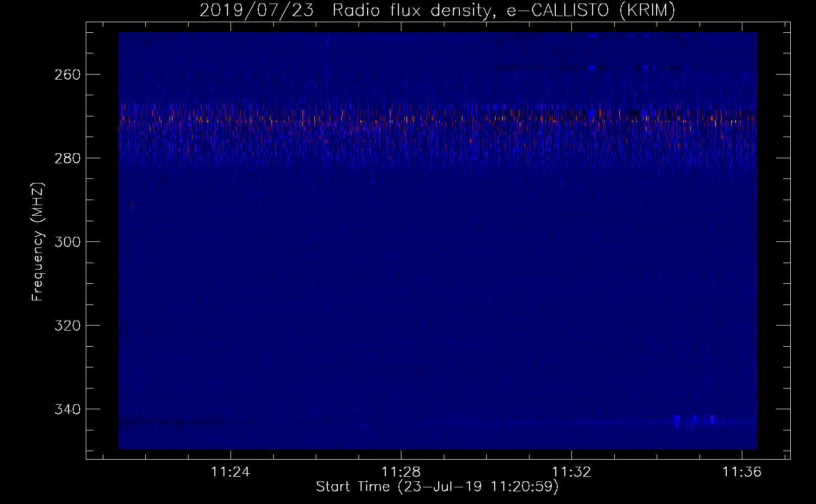This screenshot has height=504, width=816.
Task: Click the 280 frequency tick label
Action: (x=67, y=158)
